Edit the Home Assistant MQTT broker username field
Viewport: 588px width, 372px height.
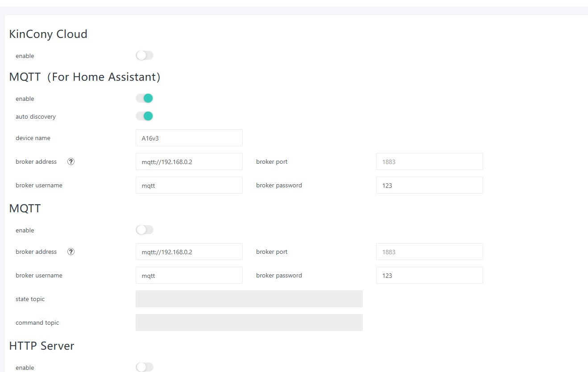[x=189, y=185]
